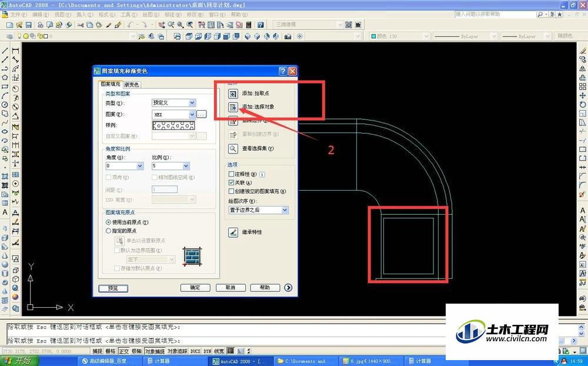
Task: Switch to the 渐变色 tab
Action: (131, 85)
